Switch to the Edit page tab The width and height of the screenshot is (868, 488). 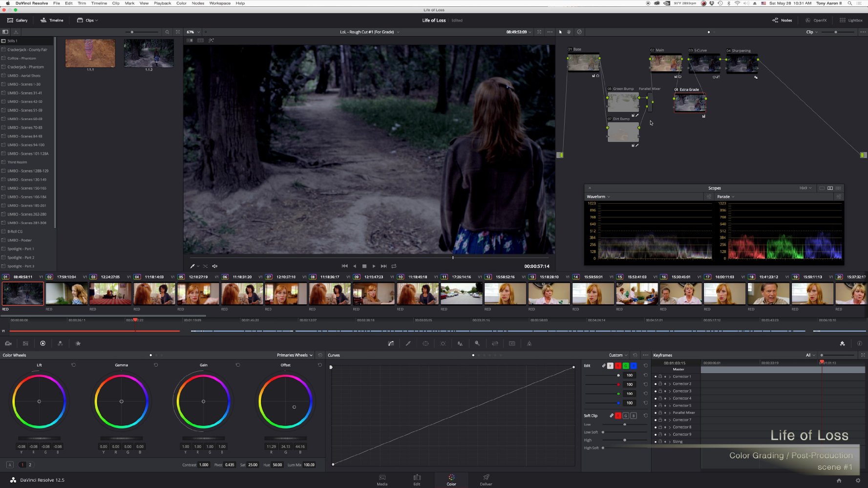point(417,480)
